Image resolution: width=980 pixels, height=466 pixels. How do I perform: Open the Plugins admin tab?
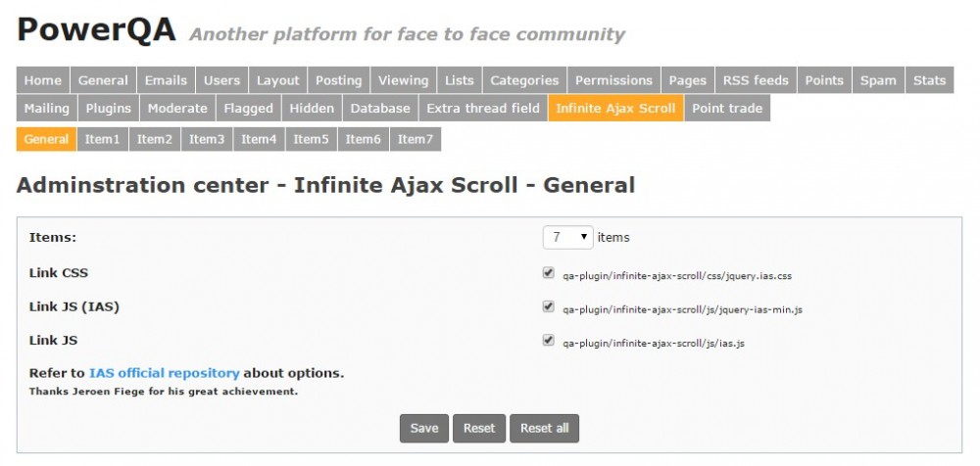point(109,109)
